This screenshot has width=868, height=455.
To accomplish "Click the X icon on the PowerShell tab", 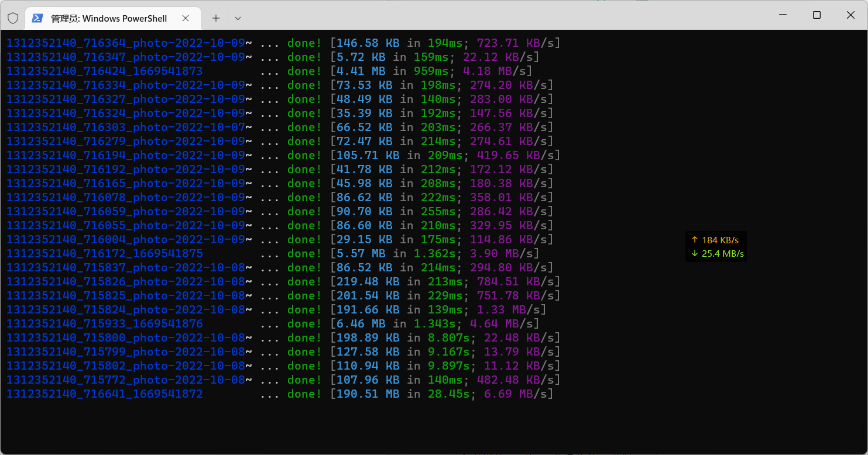I will 186,18.
